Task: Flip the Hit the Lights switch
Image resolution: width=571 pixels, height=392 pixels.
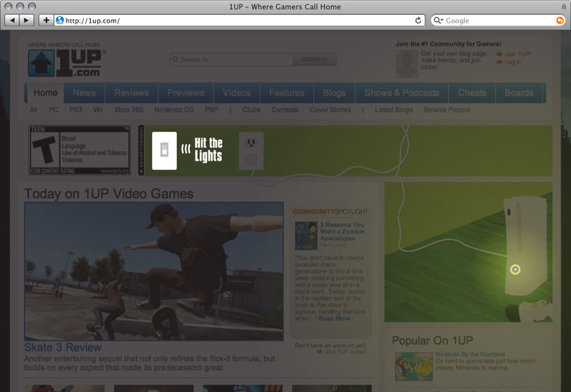Action: point(164,151)
